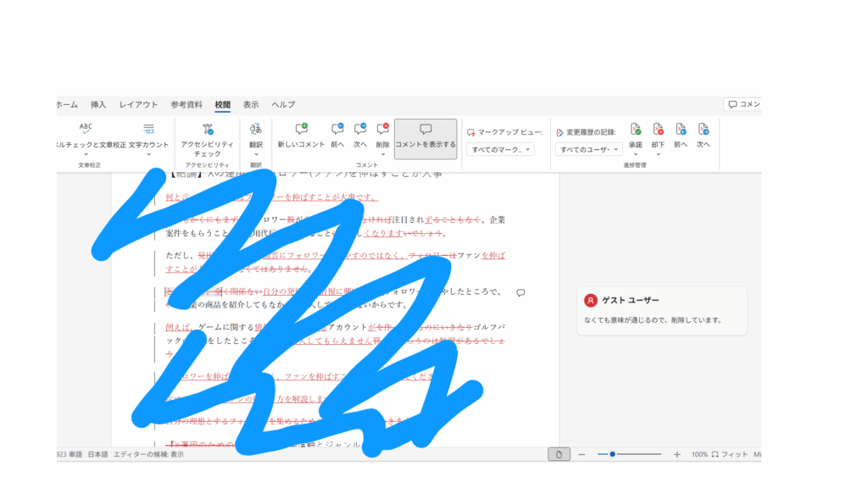Go to next comment (次へ) in Comments group

tap(360, 130)
